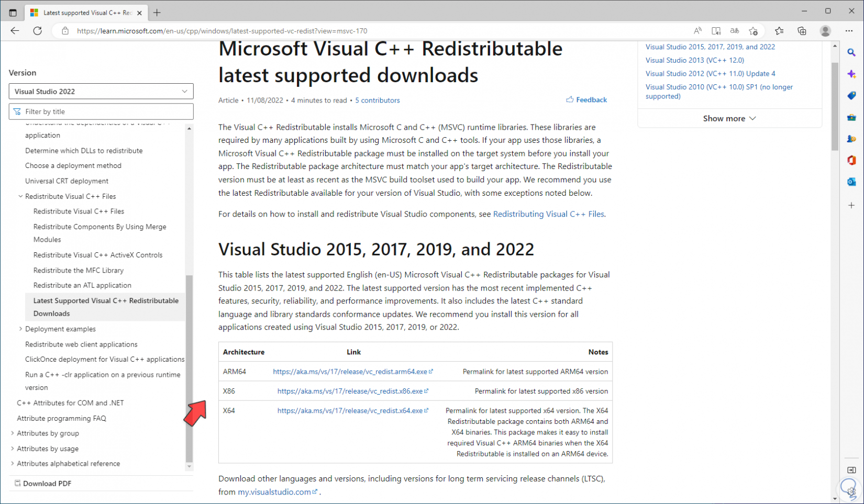Screen dimensions: 864x504
Task: Open the my.visualstudio.com link
Action: point(278,492)
